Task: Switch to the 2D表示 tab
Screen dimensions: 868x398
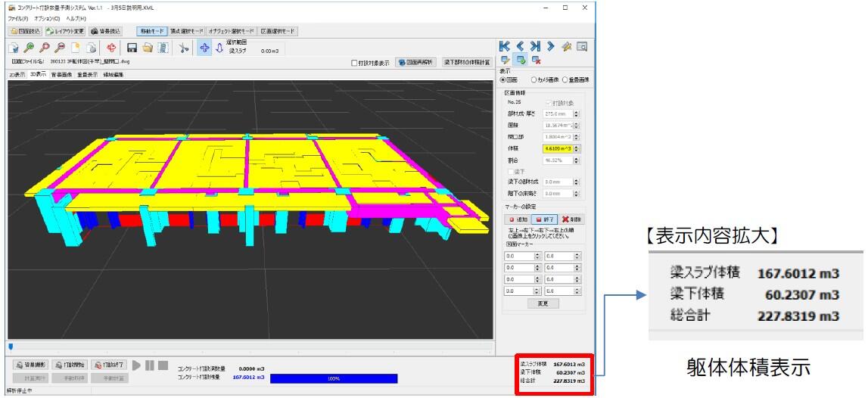Action: tap(18, 75)
